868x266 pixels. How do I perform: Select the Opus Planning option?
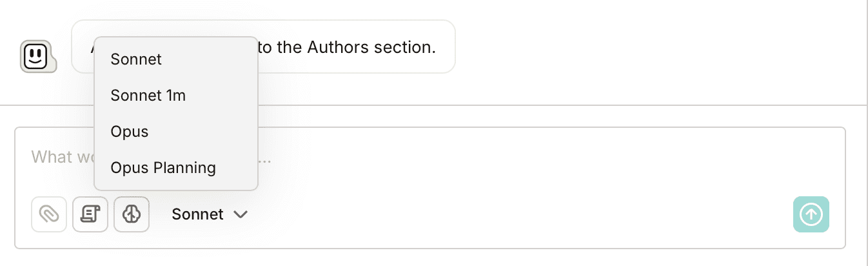[163, 168]
